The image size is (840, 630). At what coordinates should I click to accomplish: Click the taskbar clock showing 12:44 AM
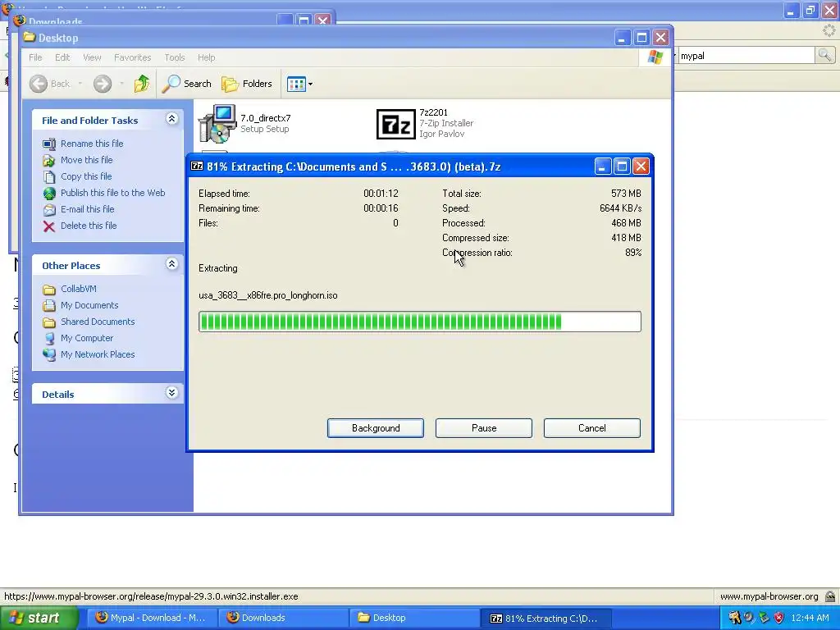pos(810,618)
